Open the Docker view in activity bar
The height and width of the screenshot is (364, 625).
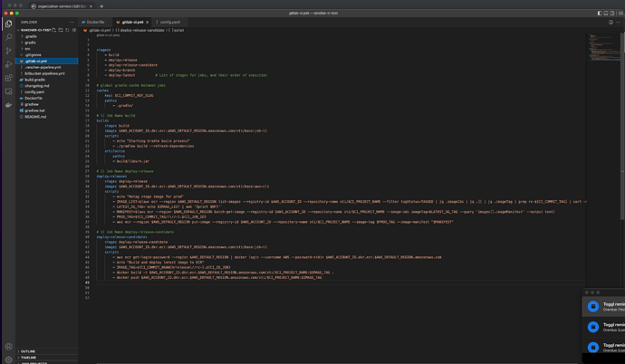point(9,105)
